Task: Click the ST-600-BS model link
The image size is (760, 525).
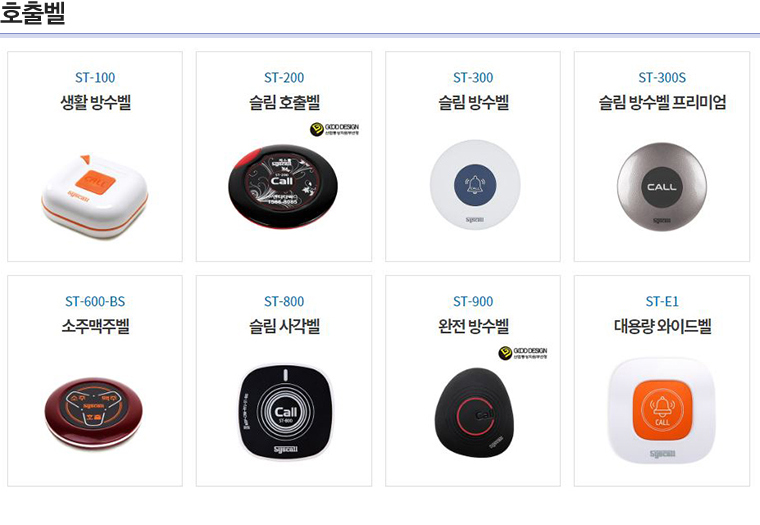Action: tap(95, 302)
